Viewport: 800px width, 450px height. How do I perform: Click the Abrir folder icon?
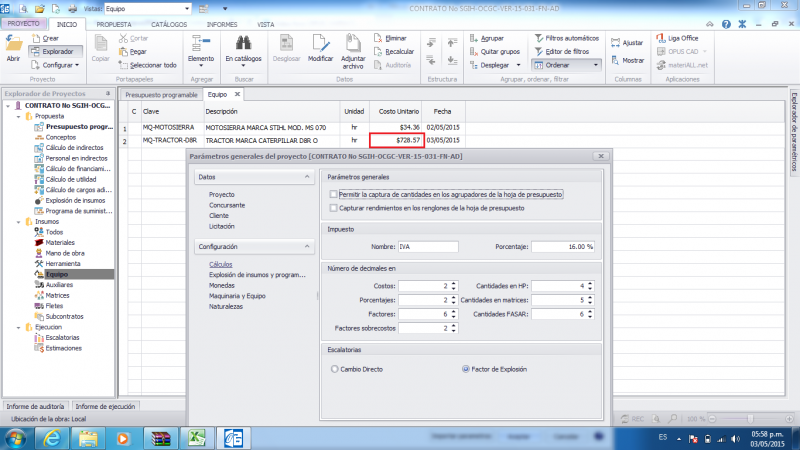pyautogui.click(x=14, y=44)
